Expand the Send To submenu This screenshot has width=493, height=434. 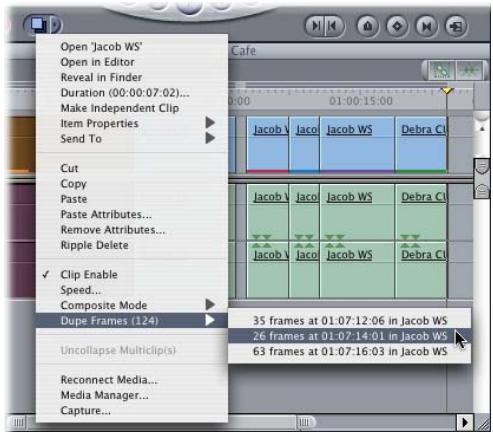[x=132, y=139]
